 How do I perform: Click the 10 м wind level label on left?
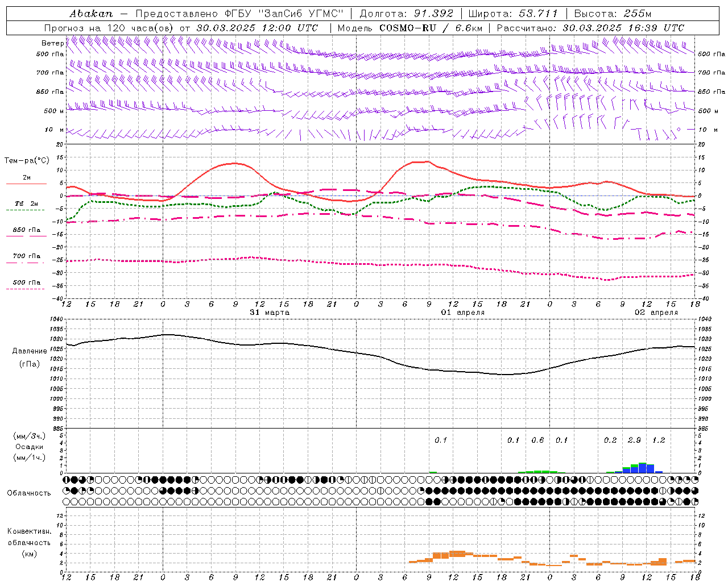pyautogui.click(x=54, y=130)
